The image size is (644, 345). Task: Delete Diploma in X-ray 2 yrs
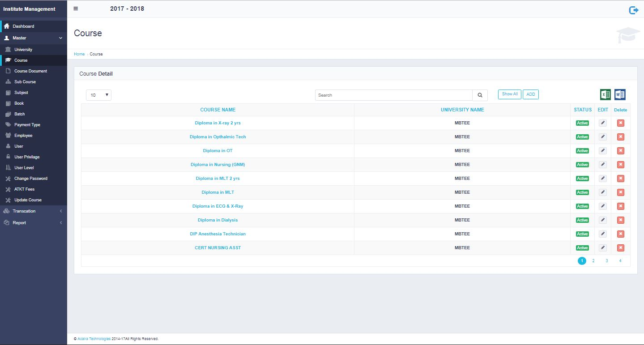[620, 123]
